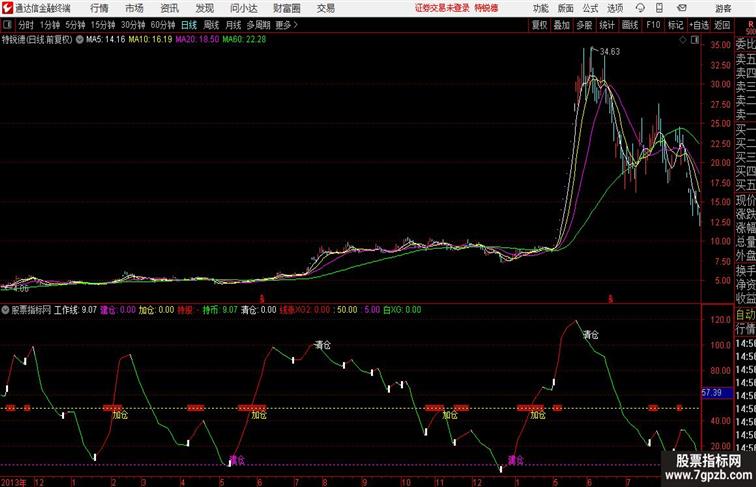Open the 交易 menu

coord(325,8)
